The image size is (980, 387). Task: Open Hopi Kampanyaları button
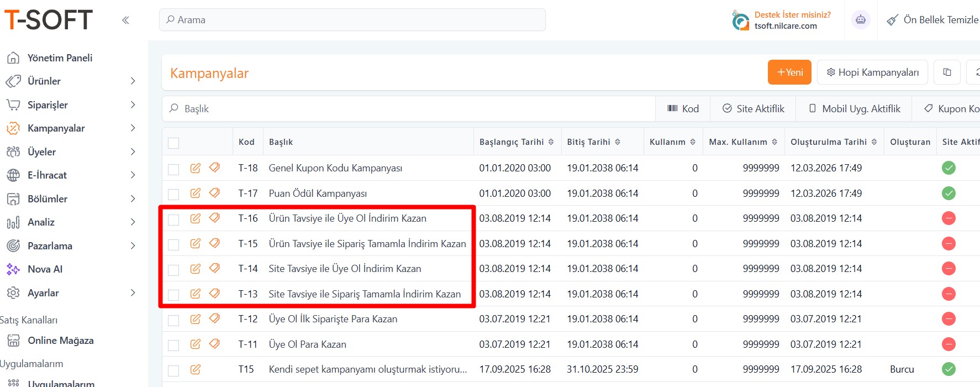[x=872, y=72]
